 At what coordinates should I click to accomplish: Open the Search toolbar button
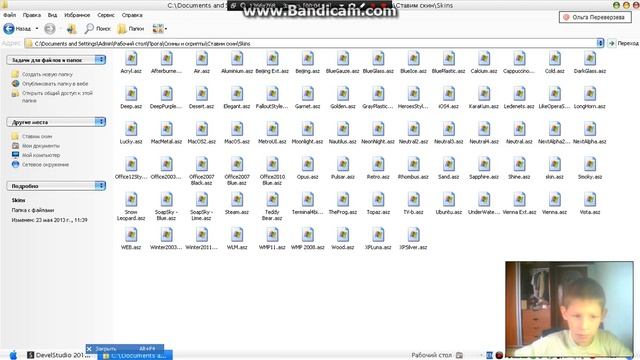click(x=98, y=29)
